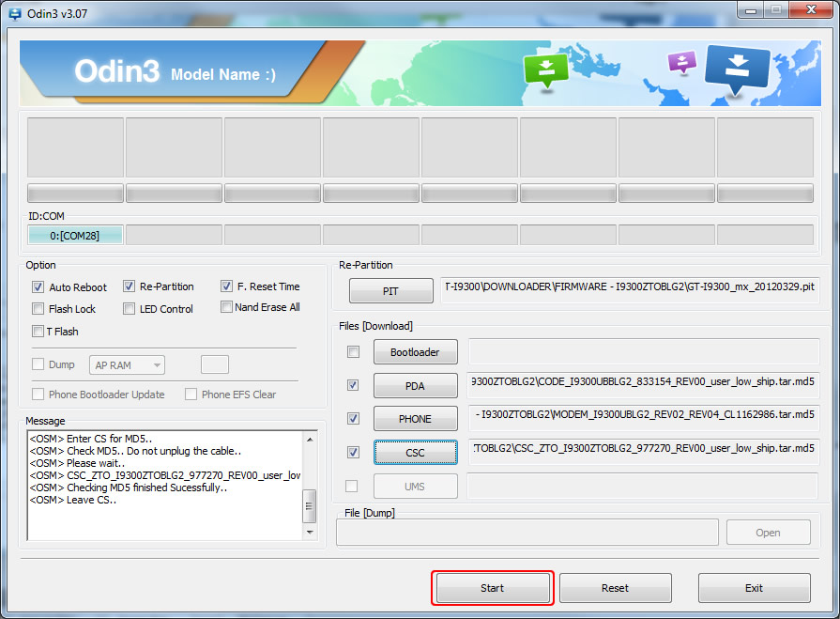Click the Message log scroll down arrow
The image size is (840, 619).
[x=310, y=533]
